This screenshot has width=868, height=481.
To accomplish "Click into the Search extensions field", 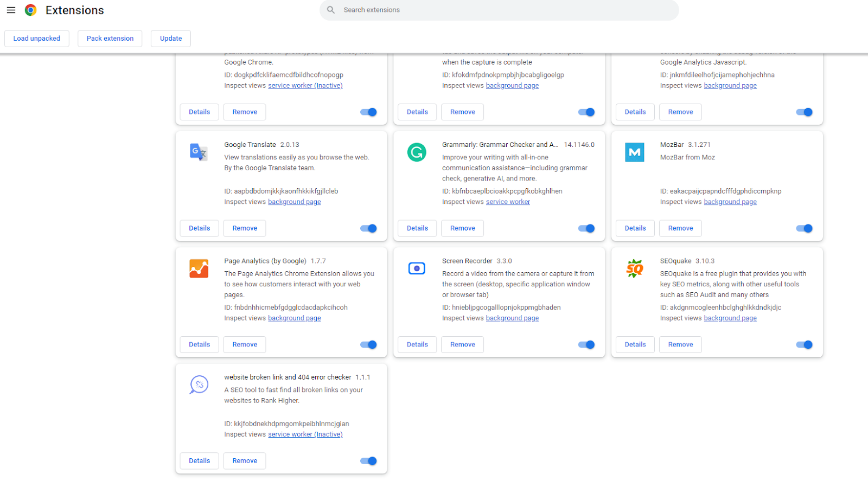I will click(499, 10).
